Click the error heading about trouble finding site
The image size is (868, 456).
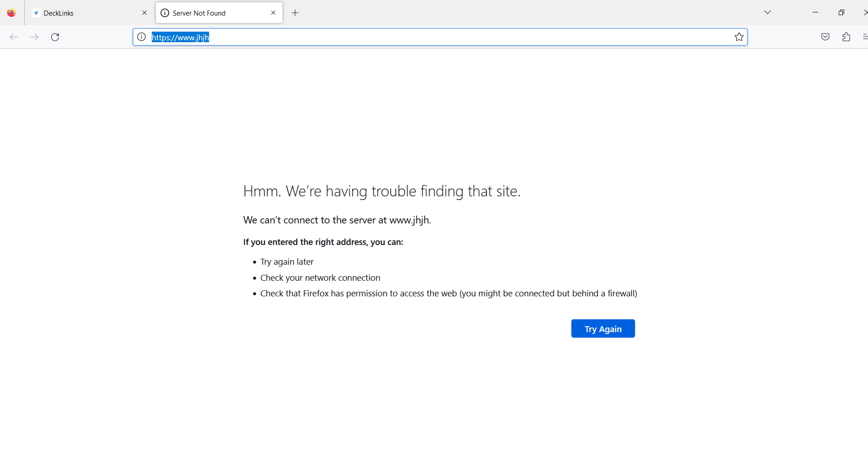382,191
